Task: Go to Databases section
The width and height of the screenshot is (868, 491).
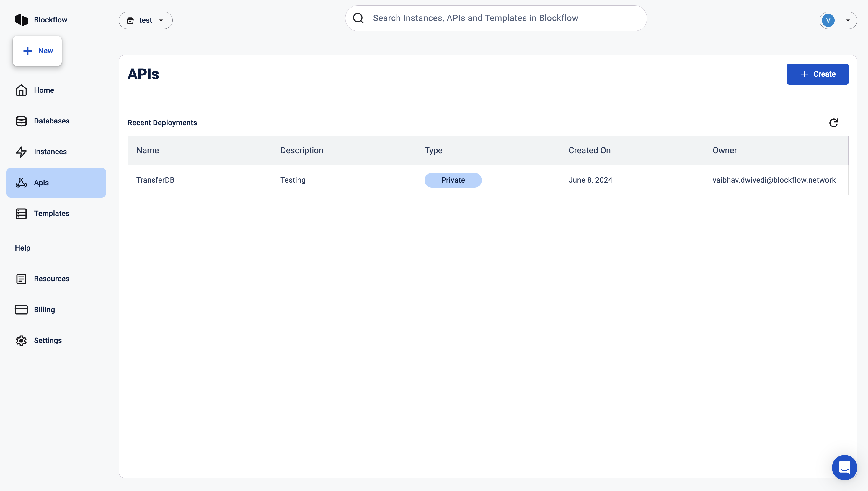Action: 51,121
